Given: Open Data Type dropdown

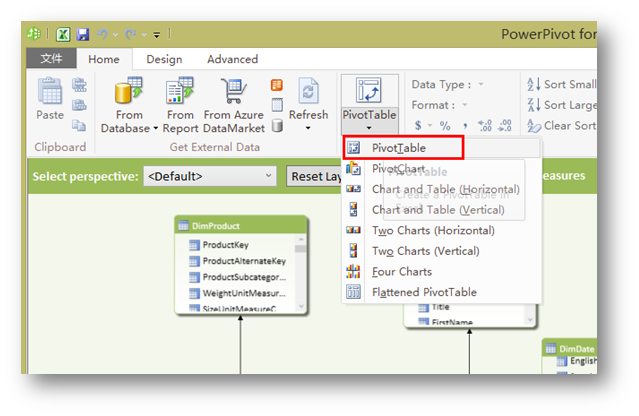Looking at the screenshot, I should pyautogui.click(x=481, y=84).
